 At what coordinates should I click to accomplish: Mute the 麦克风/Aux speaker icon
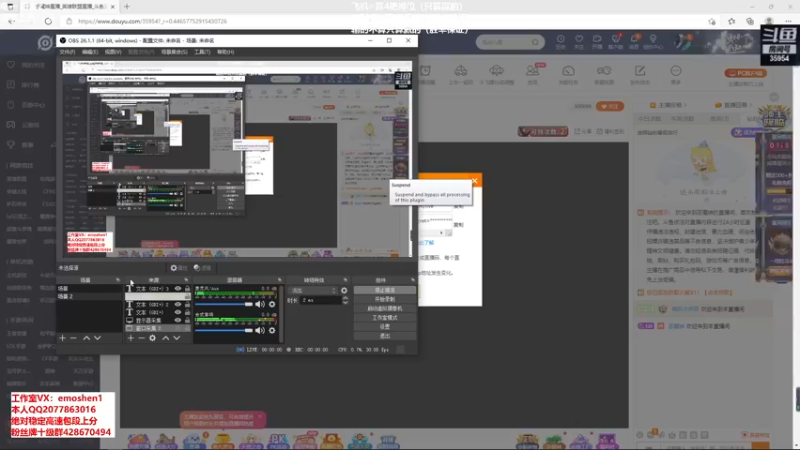[x=260, y=304]
